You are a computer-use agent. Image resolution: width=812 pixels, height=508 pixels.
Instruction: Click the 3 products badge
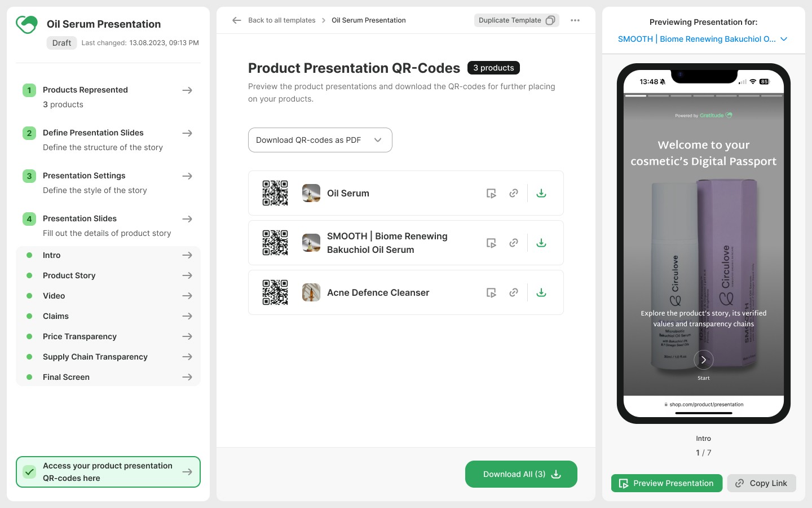(493, 68)
